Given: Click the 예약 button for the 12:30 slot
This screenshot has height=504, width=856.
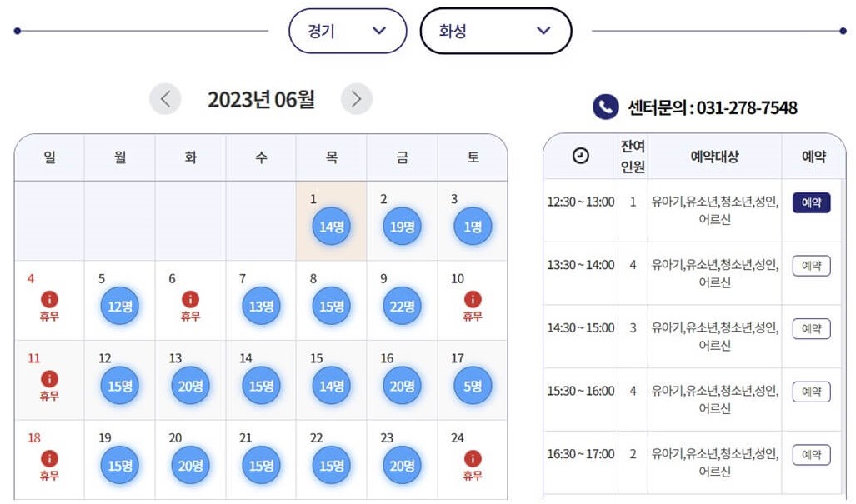Looking at the screenshot, I should click(811, 202).
